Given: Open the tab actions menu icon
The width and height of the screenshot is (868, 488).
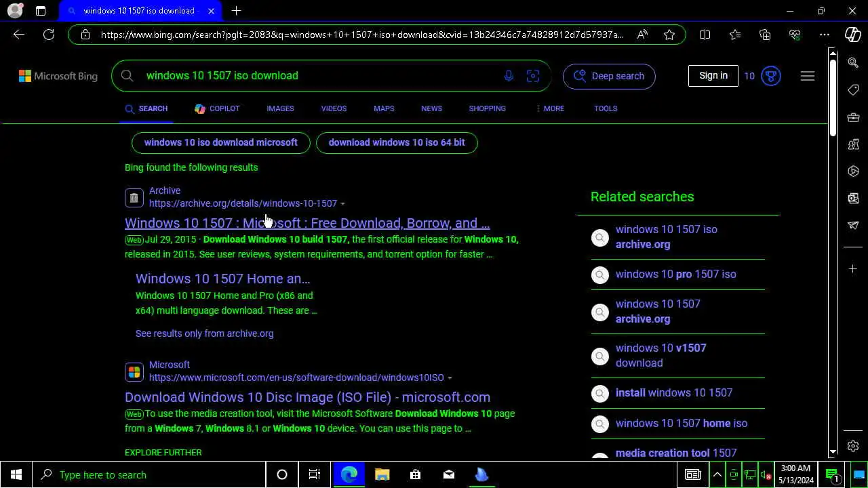Looking at the screenshot, I should pos(41,11).
